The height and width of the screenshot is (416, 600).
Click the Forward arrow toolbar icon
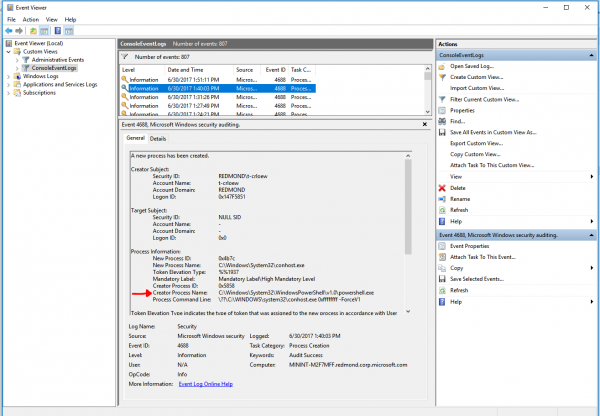[x=19, y=31]
